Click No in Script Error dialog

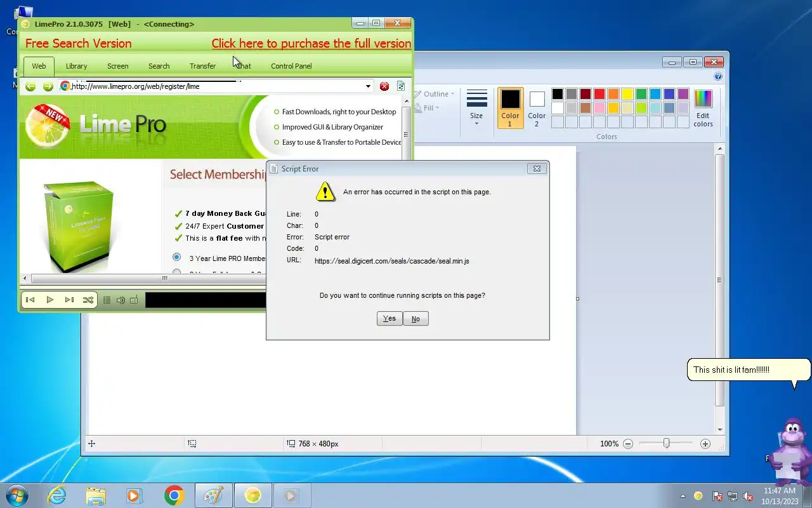416,319
